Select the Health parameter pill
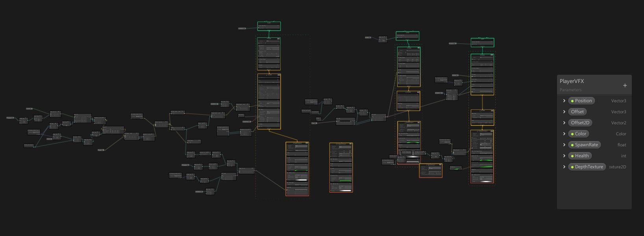The width and height of the screenshot is (644, 236). (580, 156)
